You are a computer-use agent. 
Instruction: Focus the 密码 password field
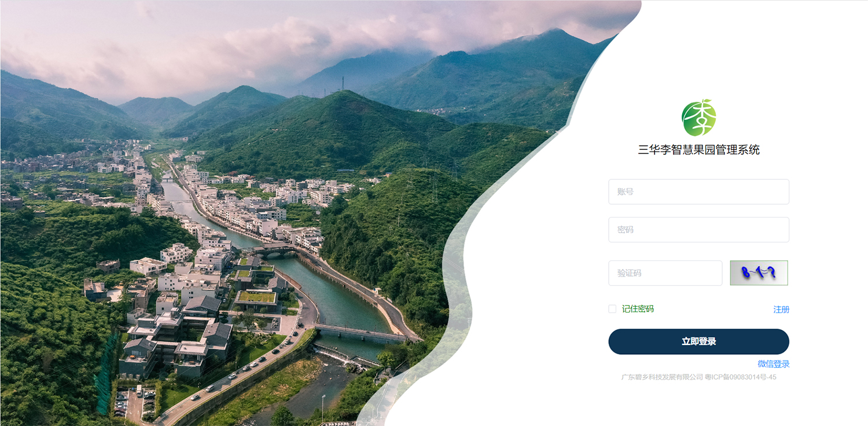tap(698, 230)
